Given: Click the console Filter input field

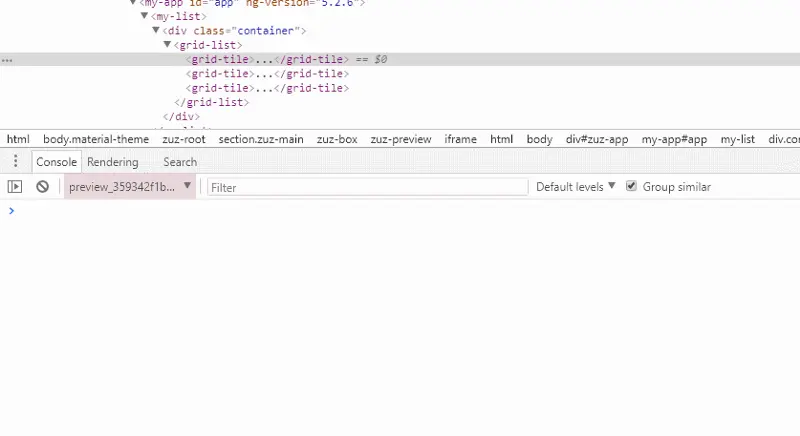Looking at the screenshot, I should pos(367,187).
